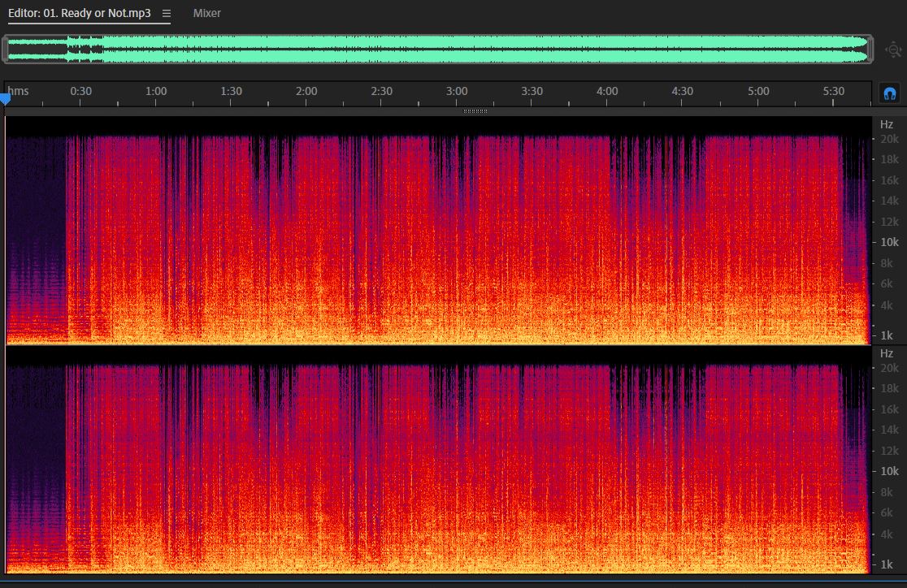Screen dimensions: 907x588
Task: Click the 16k label on lower channel frequency scale
Action: [x=890, y=409]
